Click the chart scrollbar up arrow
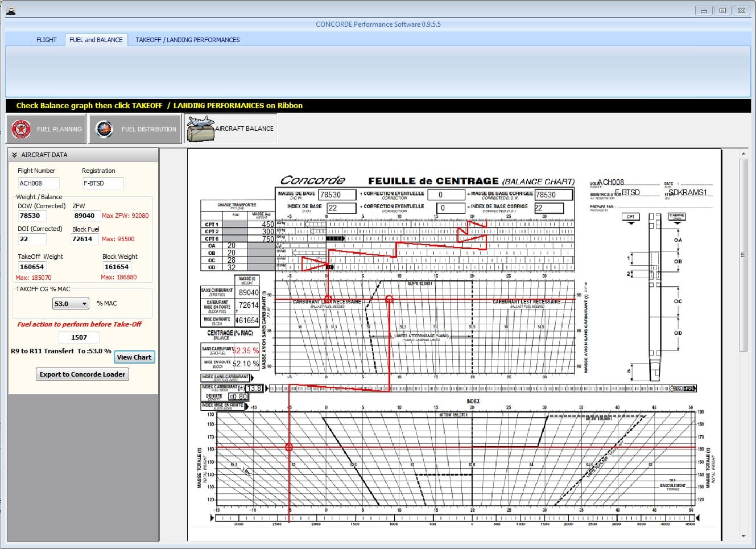This screenshot has width=756, height=549. pyautogui.click(x=743, y=154)
